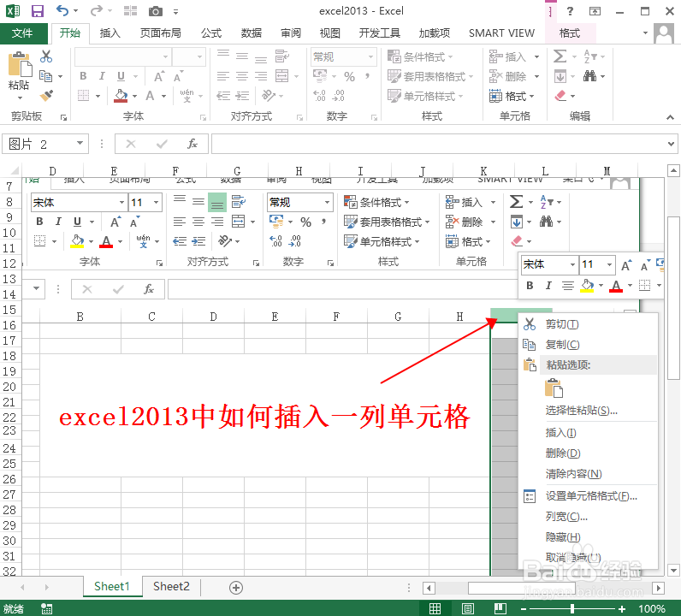Click the camera icon in quick access toolbar
The height and width of the screenshot is (616, 681).
tap(155, 11)
